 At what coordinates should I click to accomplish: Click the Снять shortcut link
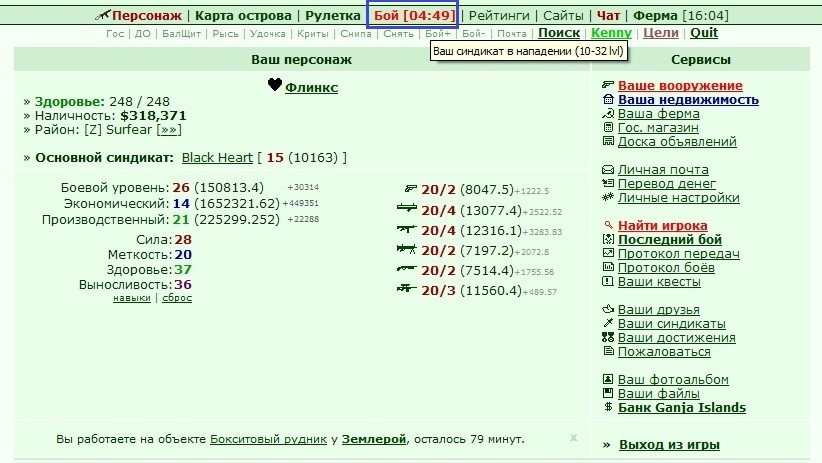coord(398,34)
